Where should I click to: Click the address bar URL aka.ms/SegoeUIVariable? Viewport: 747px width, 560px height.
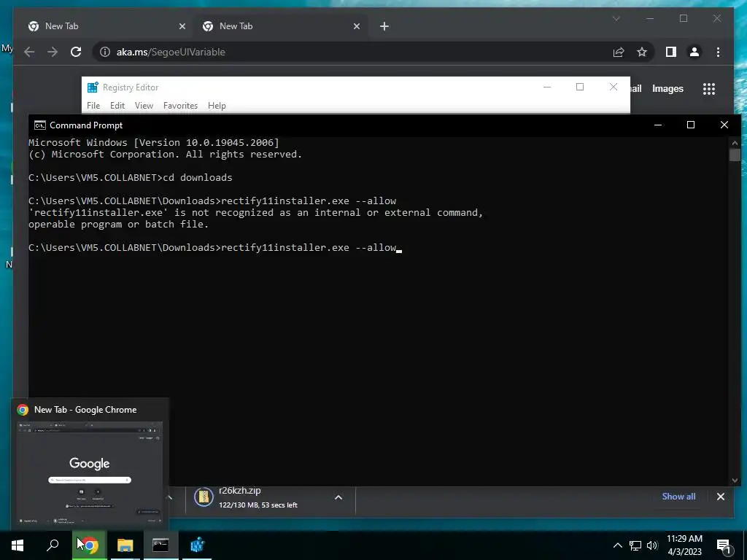pos(171,52)
